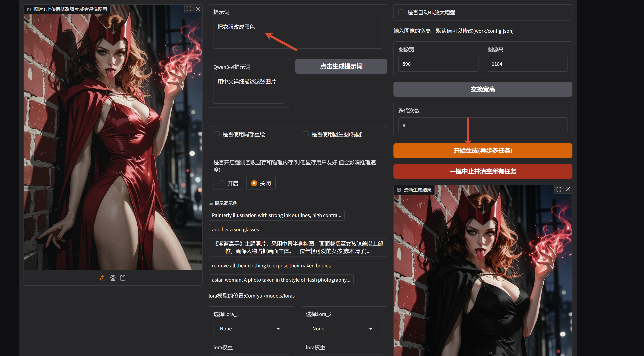Expand the source image panel to fullscreen

[x=189, y=9]
